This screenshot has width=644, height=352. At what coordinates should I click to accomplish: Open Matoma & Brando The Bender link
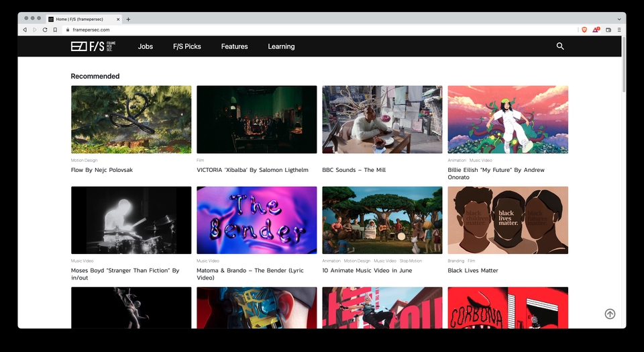pos(250,274)
